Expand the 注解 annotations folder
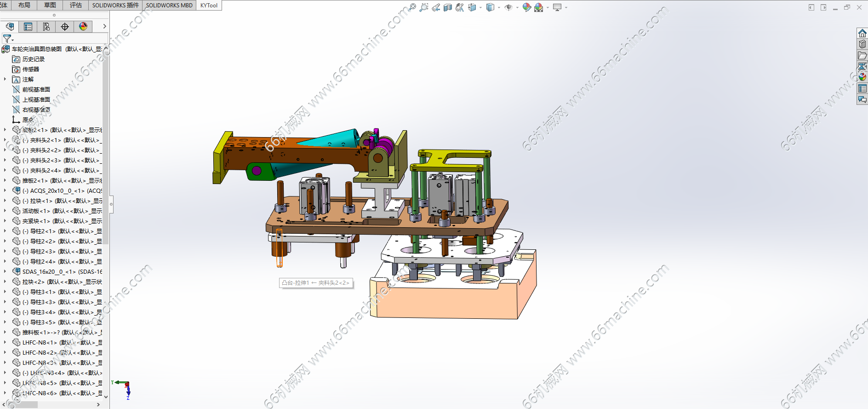868x409 pixels. point(5,79)
